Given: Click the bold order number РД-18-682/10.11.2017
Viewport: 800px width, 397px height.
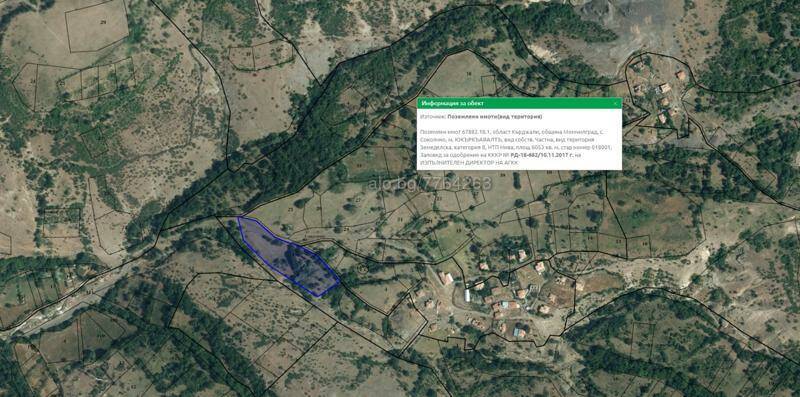Looking at the screenshot, I should tap(541, 155).
